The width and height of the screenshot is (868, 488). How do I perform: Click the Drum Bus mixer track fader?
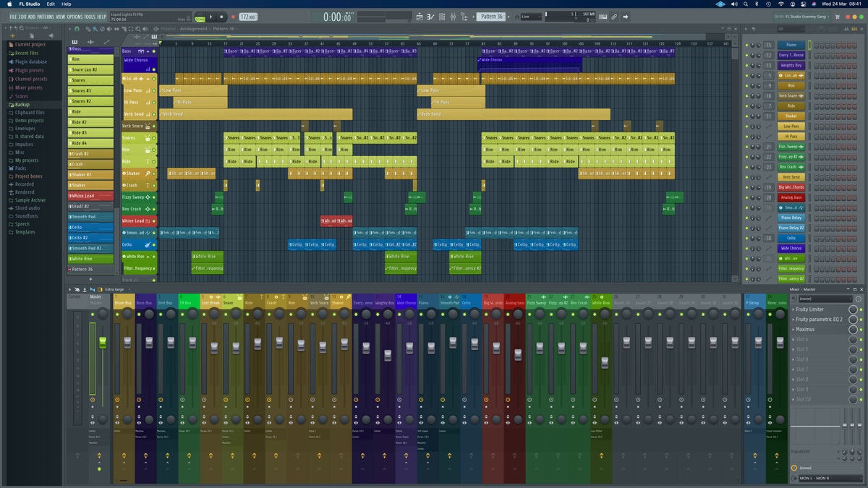point(127,341)
